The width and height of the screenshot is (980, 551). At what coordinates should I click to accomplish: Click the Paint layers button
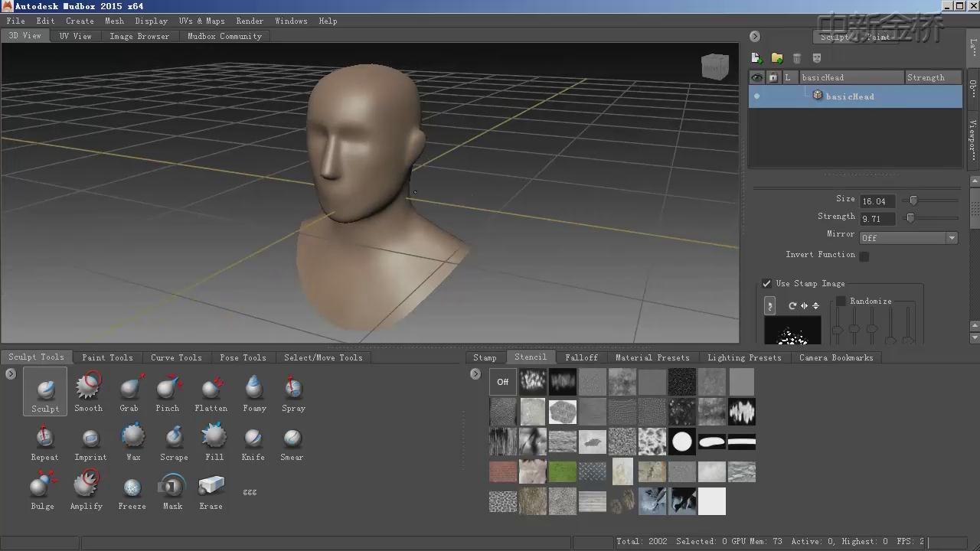pyautogui.click(x=877, y=37)
